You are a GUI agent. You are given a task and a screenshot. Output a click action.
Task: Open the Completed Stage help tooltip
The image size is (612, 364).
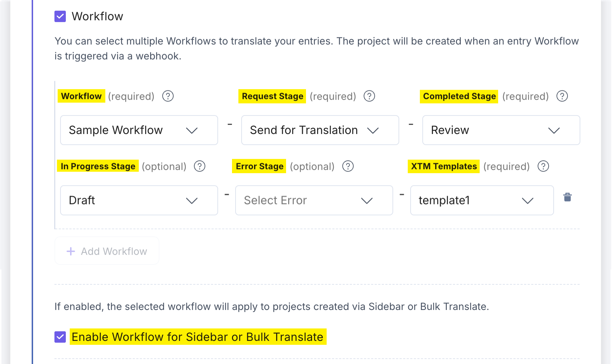click(x=562, y=96)
